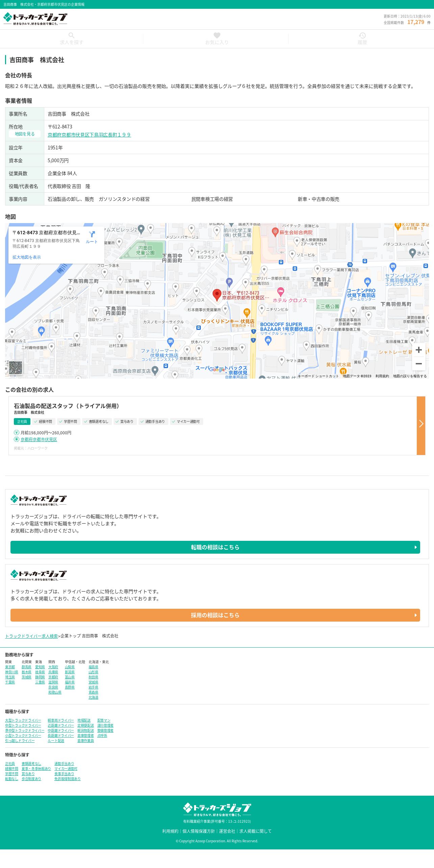Click the セブン-イレブン store marker
This screenshot has height=868, width=434.
pyautogui.click(x=392, y=267)
